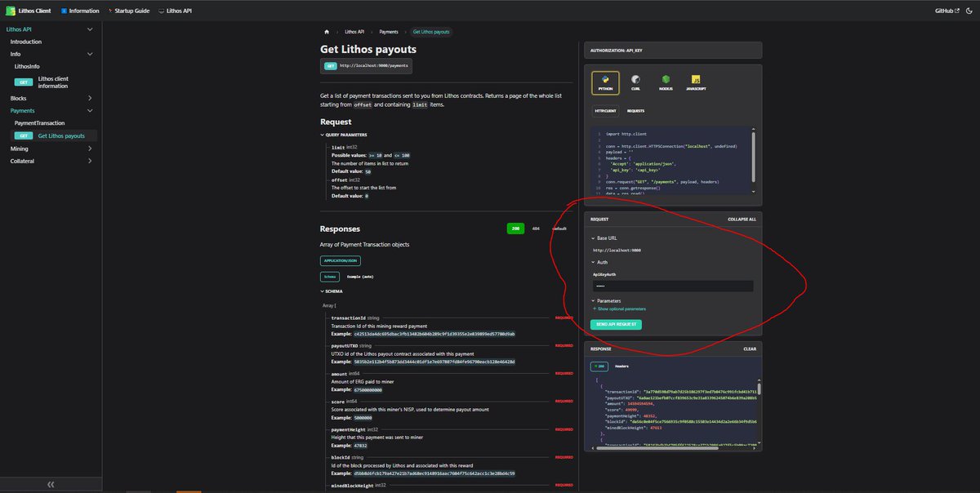Select the REQUESTS code variant

[x=635, y=110]
